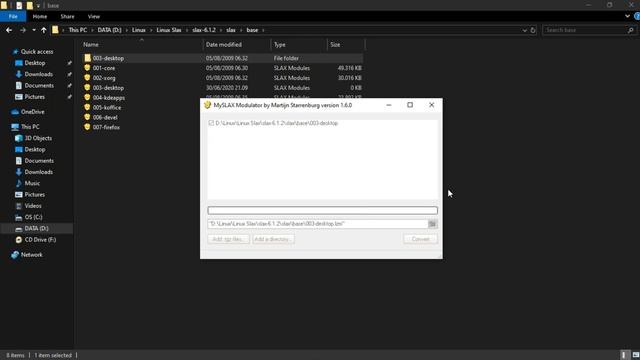This screenshot has height=360, width=640.
Task: Open pinned Documents under Quick access
Action: click(x=39, y=86)
